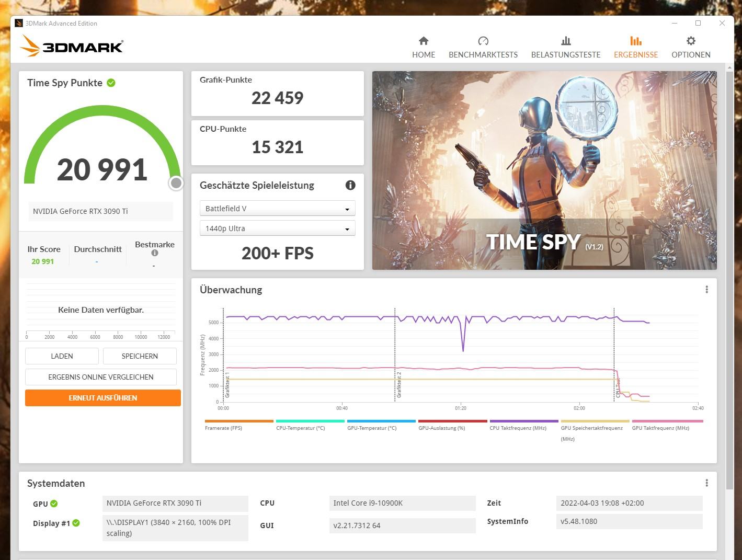Click the GUI version v2.21.7312 64

coord(403,525)
